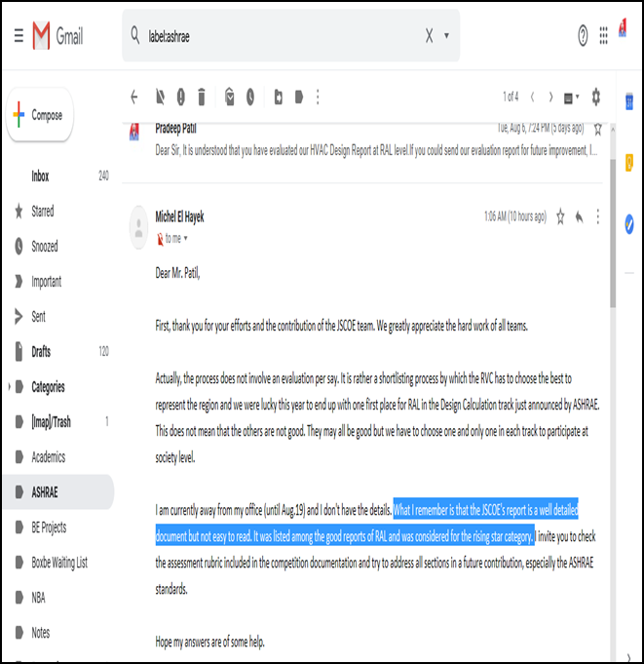Open the Important folder

[58, 281]
